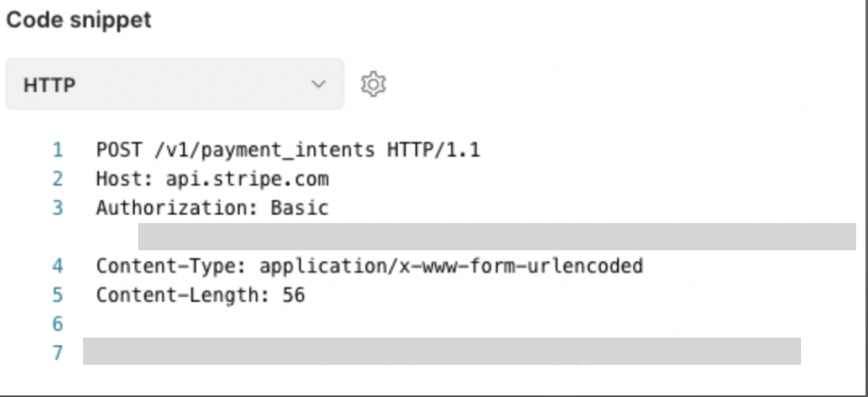Select line number 3 in the gutter
Image resolution: width=868 pixels, height=397 pixels.
click(x=58, y=208)
